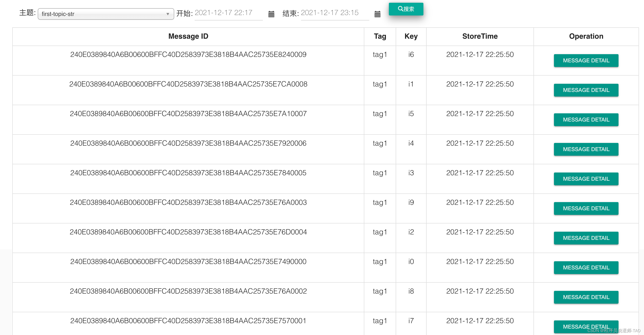The width and height of the screenshot is (644, 335).
Task: Click the Operation column header
Action: 586,36
